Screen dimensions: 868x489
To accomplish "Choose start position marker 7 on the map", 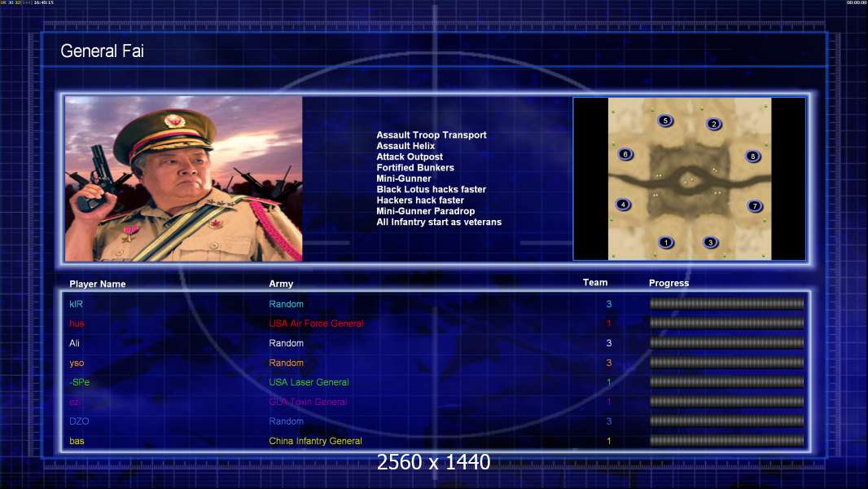I will (x=755, y=206).
